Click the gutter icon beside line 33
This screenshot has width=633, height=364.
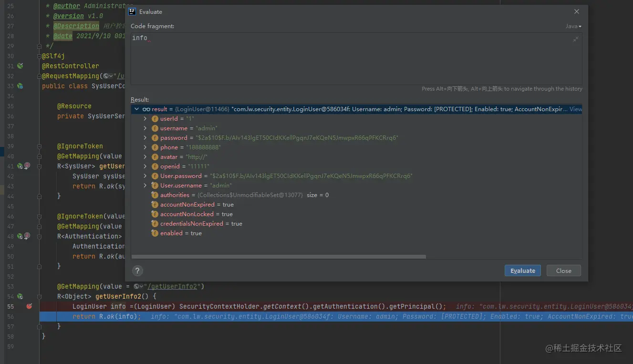20,86
